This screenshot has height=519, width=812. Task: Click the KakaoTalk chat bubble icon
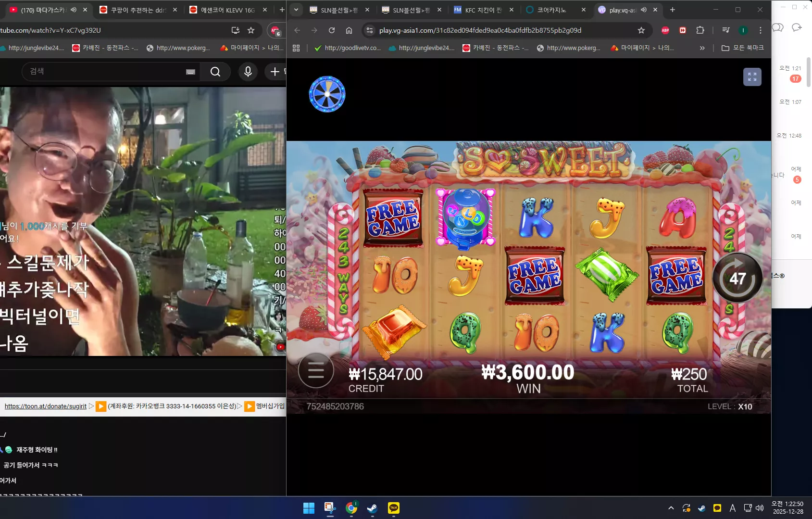(778, 27)
